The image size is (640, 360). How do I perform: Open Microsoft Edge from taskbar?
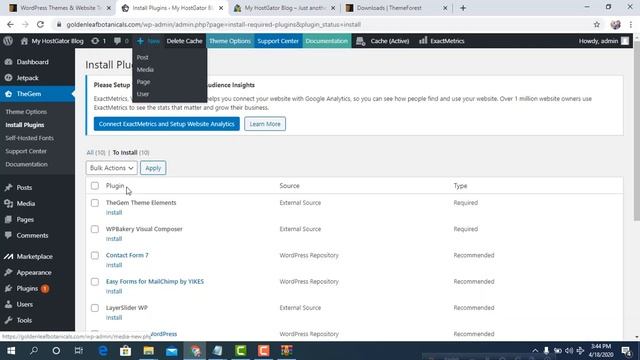pyautogui.click(x=103, y=351)
